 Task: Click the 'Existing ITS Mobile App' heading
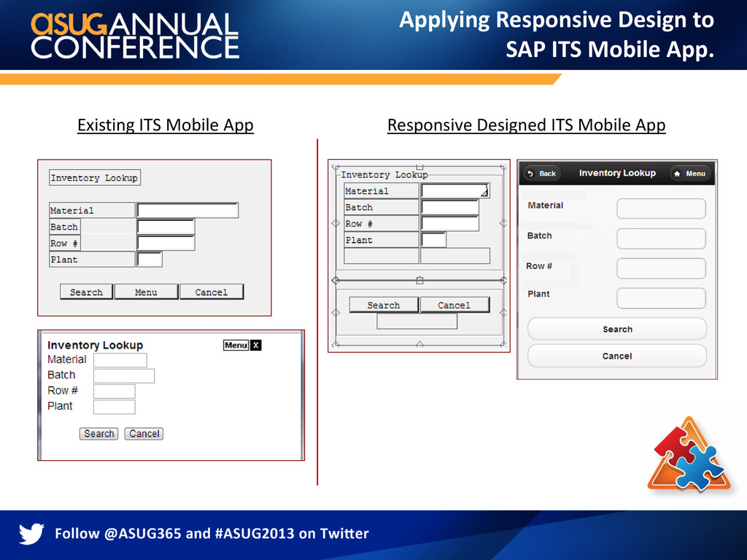(x=166, y=125)
